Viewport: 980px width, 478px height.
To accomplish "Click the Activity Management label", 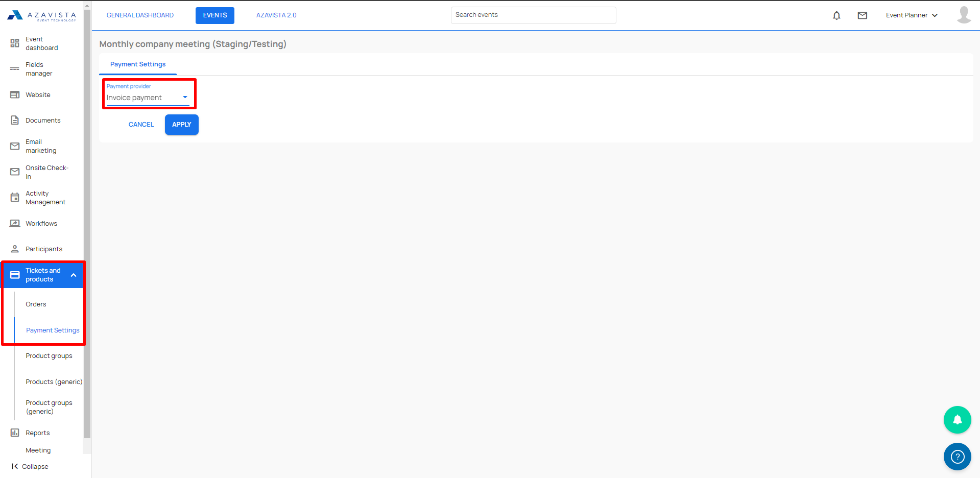I will pos(45,198).
